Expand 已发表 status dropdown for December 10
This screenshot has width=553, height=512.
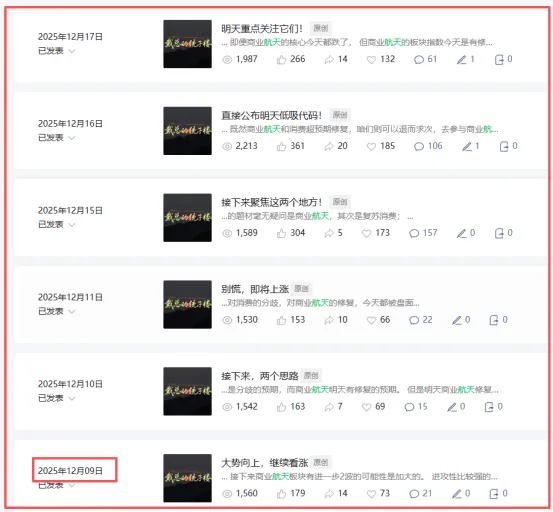[72, 398]
